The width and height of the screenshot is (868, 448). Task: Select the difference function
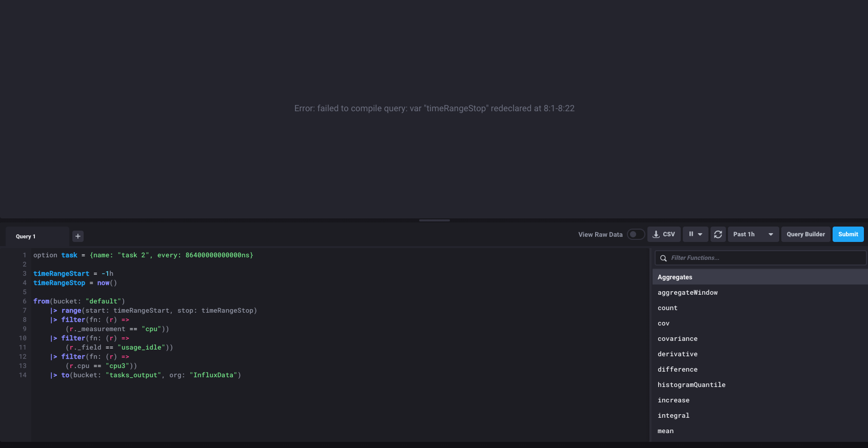click(x=677, y=370)
